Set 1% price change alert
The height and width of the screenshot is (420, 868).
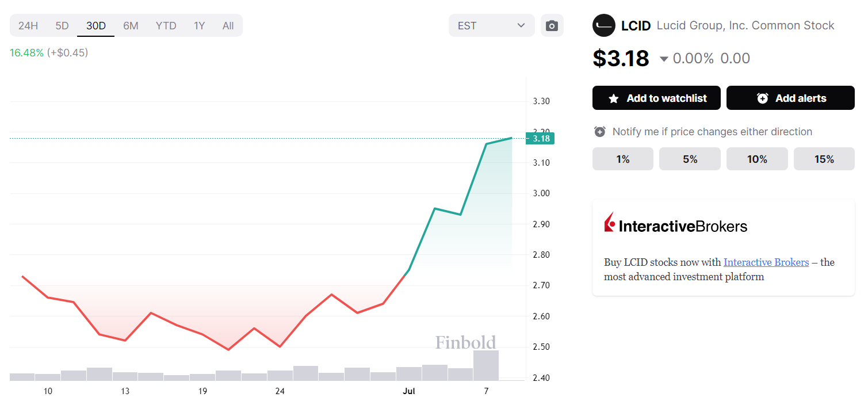click(x=623, y=159)
